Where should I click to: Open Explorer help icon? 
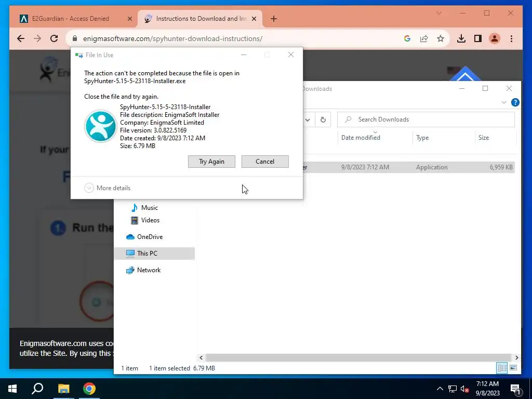tap(515, 102)
